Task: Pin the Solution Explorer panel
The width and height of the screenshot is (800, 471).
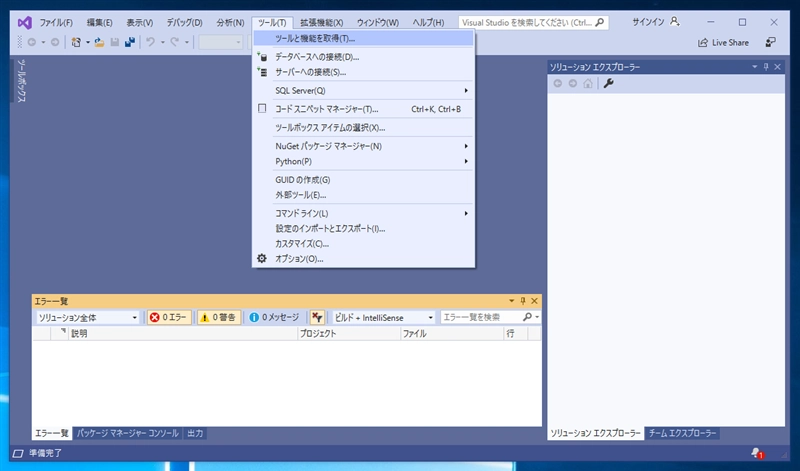Action: point(766,67)
